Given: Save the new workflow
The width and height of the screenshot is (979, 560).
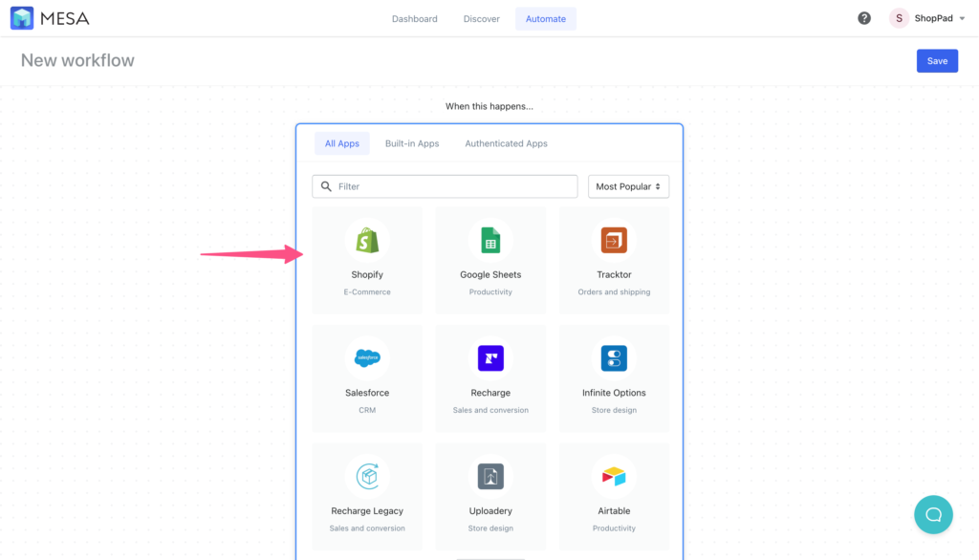Looking at the screenshot, I should click(937, 60).
